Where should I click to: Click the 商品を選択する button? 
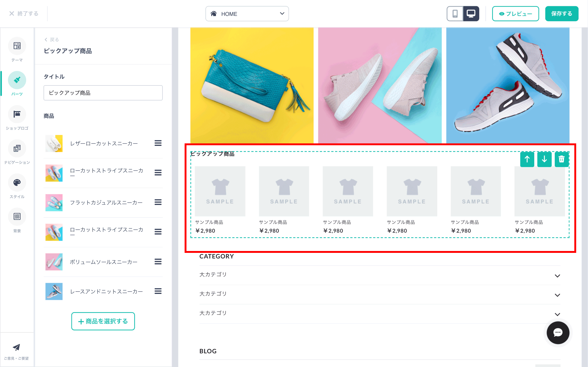(103, 321)
